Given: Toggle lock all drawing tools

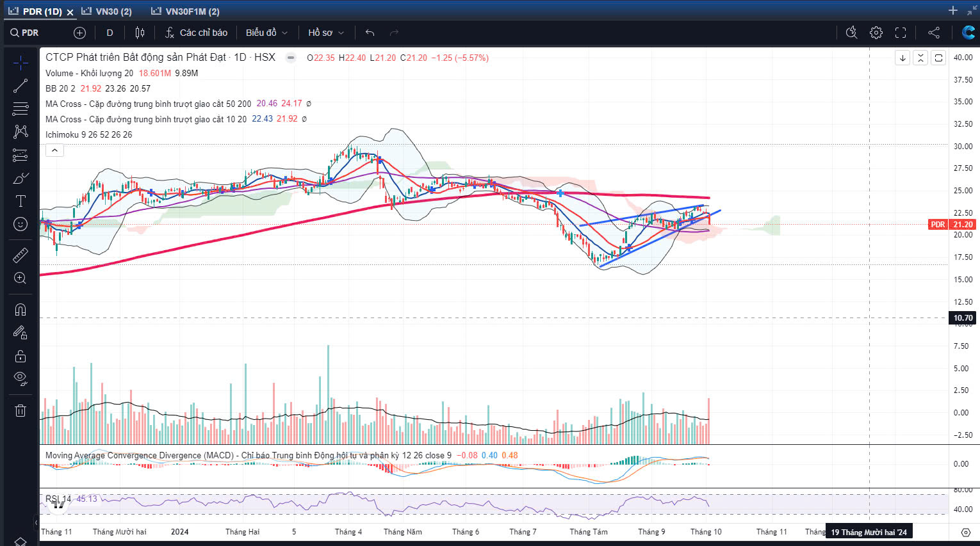Looking at the screenshot, I should [20, 356].
